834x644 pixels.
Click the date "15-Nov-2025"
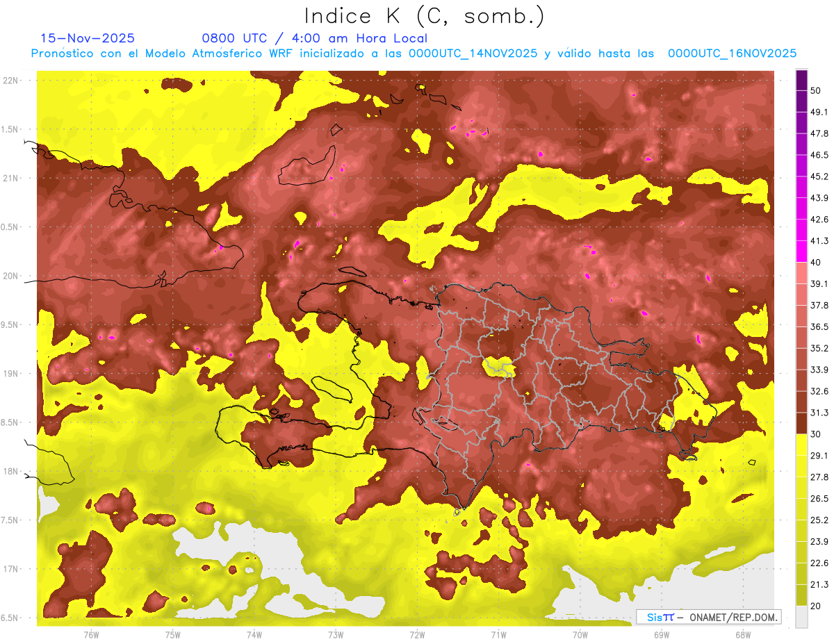pos(88,38)
